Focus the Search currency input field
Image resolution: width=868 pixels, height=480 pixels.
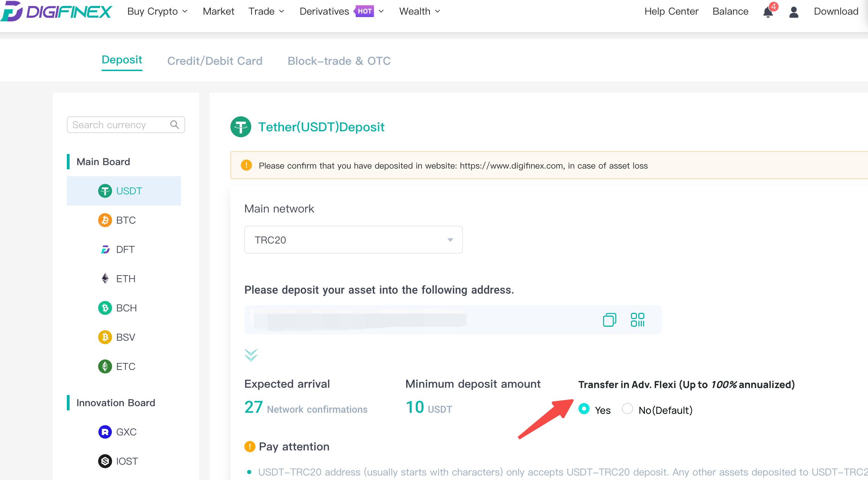click(x=118, y=125)
